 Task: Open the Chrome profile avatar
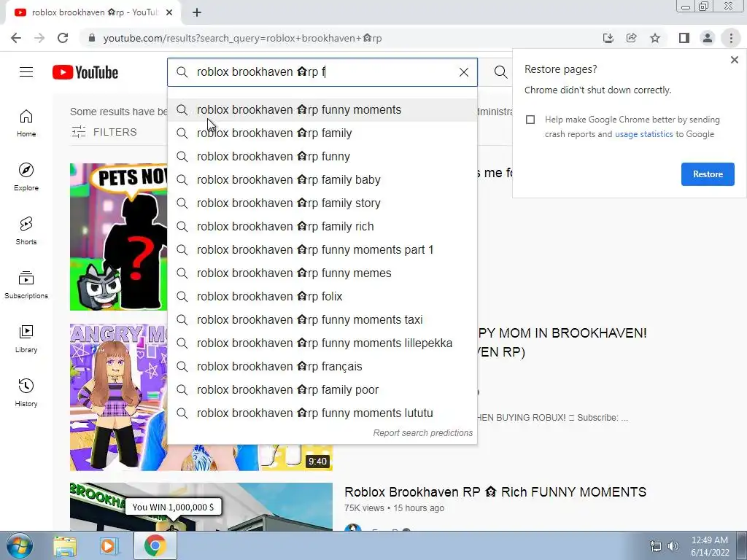[x=708, y=38]
